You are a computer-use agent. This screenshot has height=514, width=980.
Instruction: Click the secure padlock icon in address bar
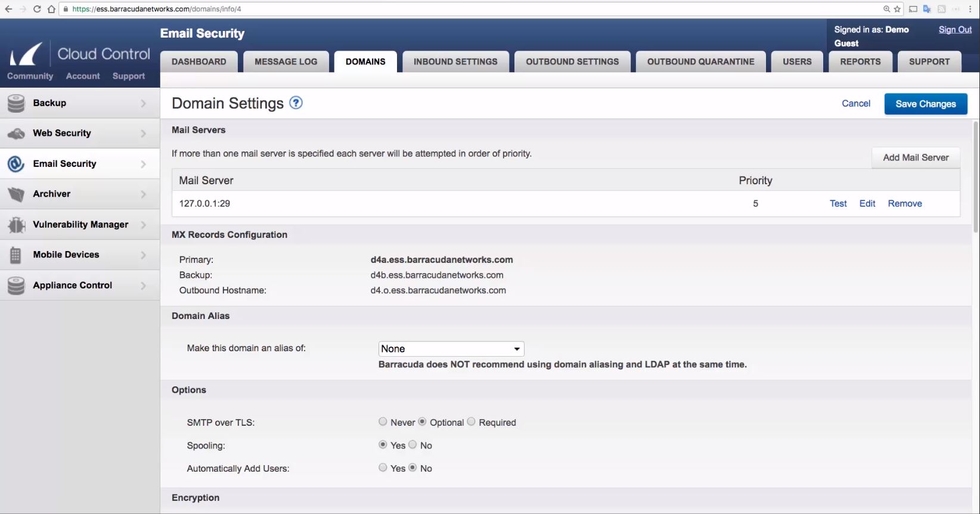[66, 9]
